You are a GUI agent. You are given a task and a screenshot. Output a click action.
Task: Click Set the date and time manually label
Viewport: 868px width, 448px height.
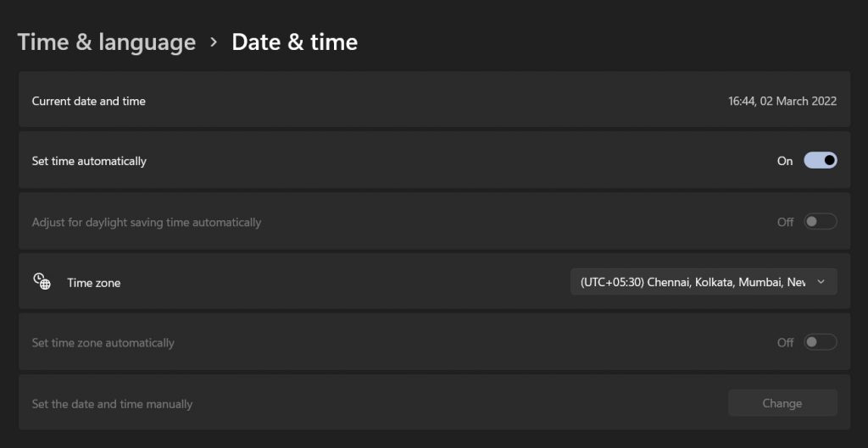[x=112, y=404]
